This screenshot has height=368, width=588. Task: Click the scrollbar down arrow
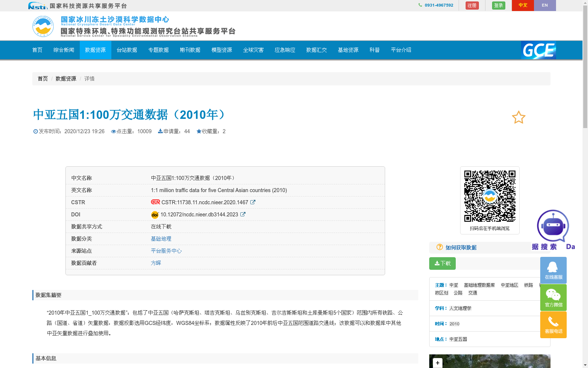tap(585, 365)
